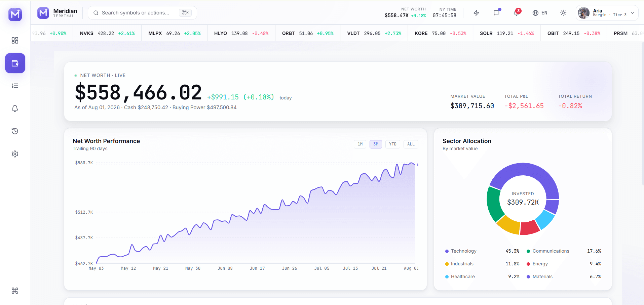Image resolution: width=644 pixels, height=305 pixels.
Task: Click the Jun 17 x-axis date label
Action: pyautogui.click(x=257, y=268)
